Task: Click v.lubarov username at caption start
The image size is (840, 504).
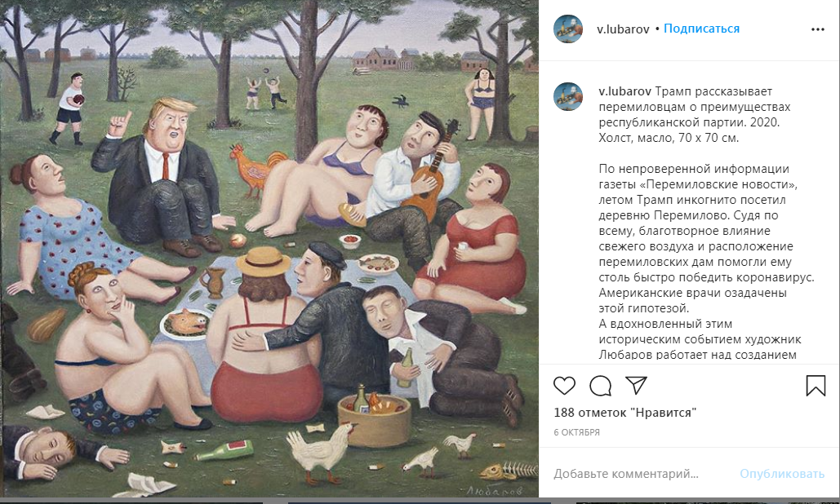Action: tap(624, 91)
